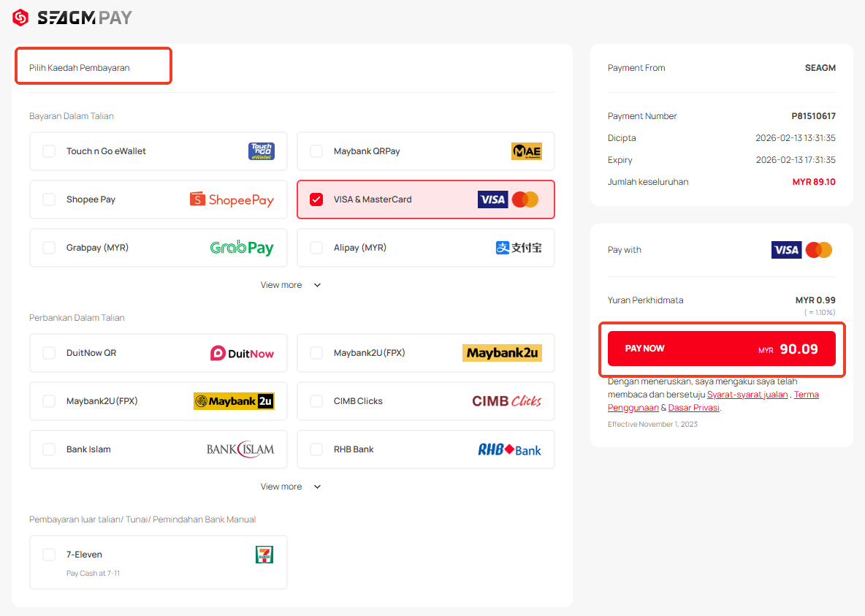Image resolution: width=865 pixels, height=616 pixels.
Task: Expand View more under Perbankan Dalam Talian
Action: pyautogui.click(x=290, y=487)
